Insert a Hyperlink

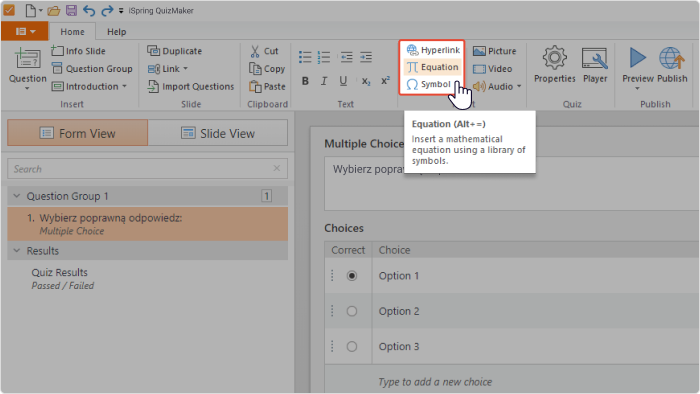(433, 50)
